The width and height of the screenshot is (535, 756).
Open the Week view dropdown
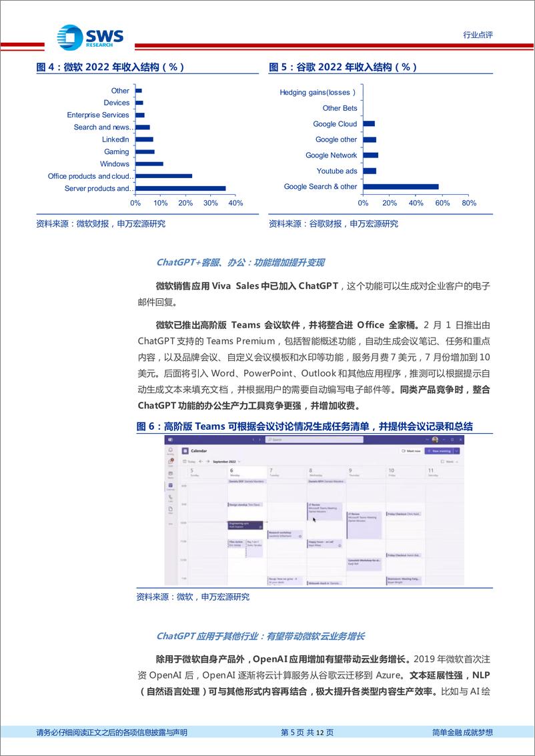pos(449,462)
